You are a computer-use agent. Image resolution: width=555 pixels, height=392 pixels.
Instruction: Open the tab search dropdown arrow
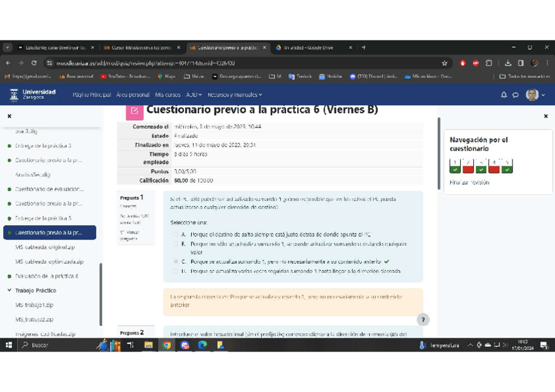[7, 47]
